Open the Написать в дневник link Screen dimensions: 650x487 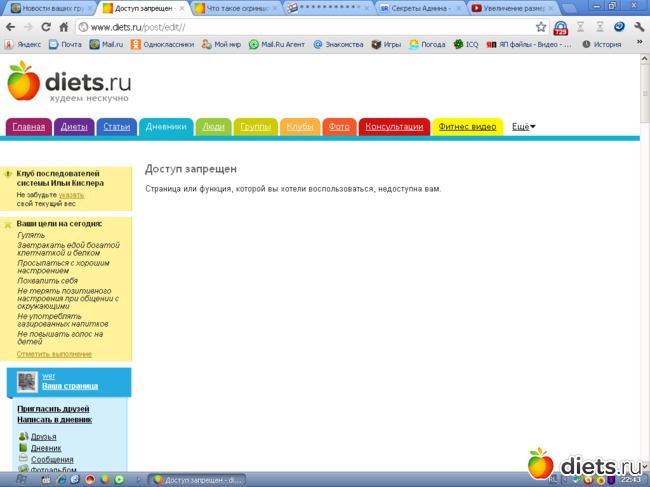point(52,419)
